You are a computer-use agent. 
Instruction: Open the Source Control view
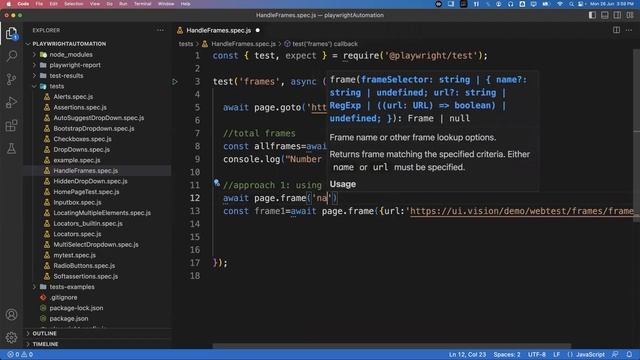(11, 79)
